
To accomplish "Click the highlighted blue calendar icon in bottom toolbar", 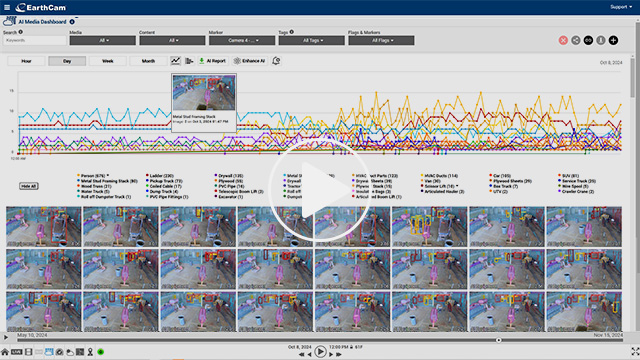I will 49,352.
